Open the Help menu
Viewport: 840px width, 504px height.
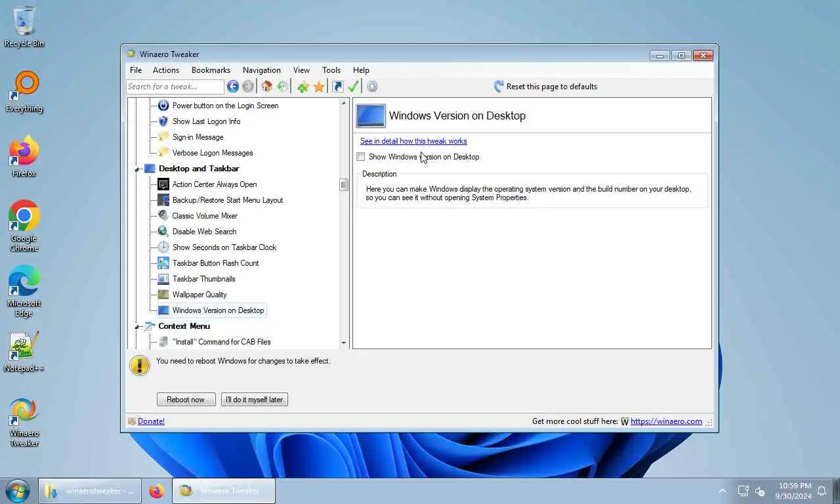[361, 70]
